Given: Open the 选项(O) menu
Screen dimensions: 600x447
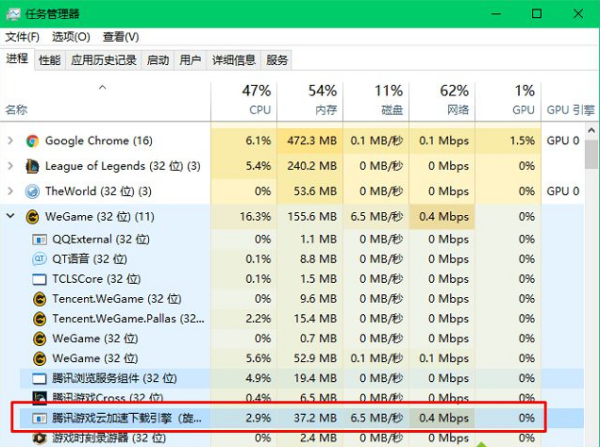Looking at the screenshot, I should [x=71, y=37].
